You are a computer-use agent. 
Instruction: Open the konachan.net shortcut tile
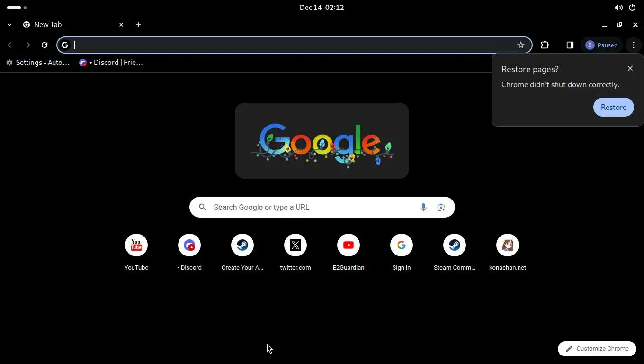tap(508, 253)
